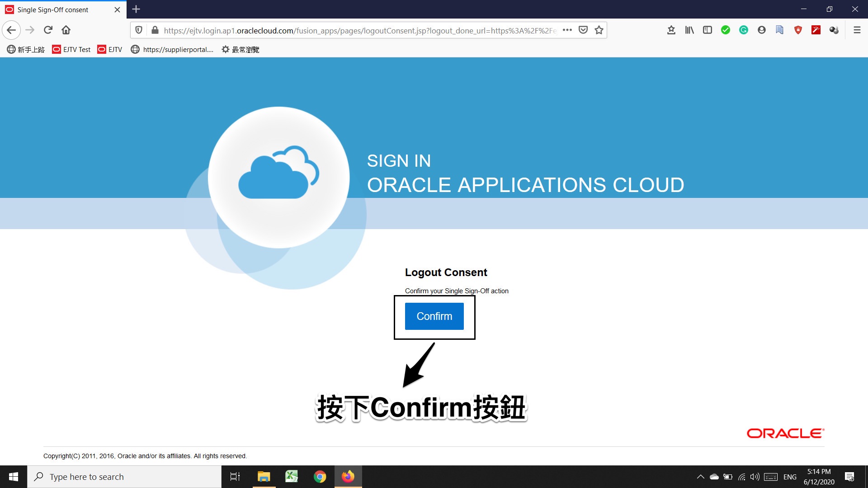The width and height of the screenshot is (868, 488).
Task: Open File Explorer from the taskbar
Action: click(x=264, y=477)
